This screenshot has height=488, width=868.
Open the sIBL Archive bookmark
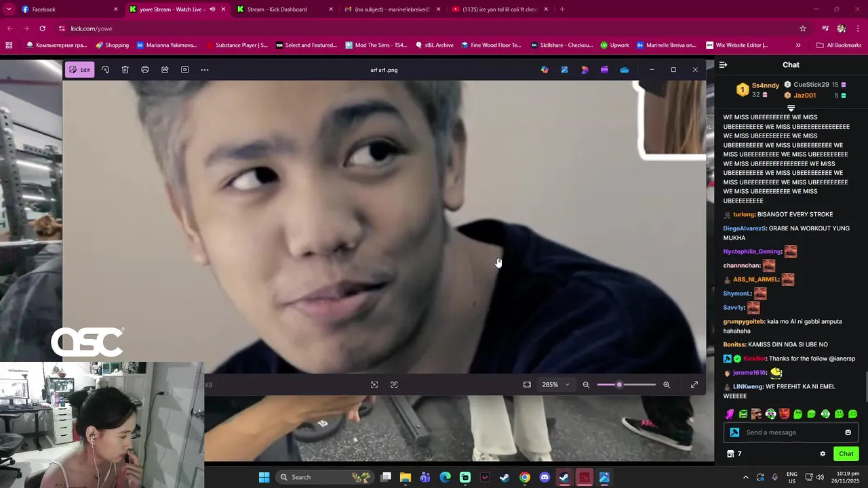434,45
